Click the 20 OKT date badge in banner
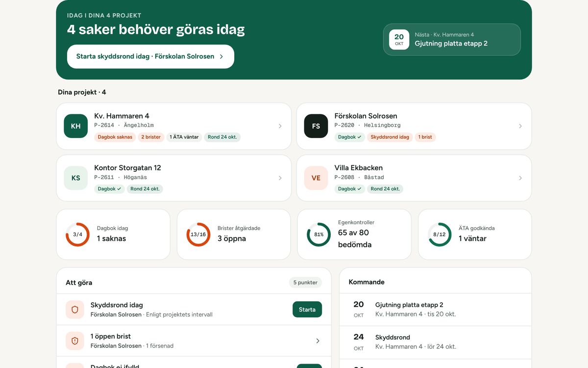588x368 pixels. point(399,39)
